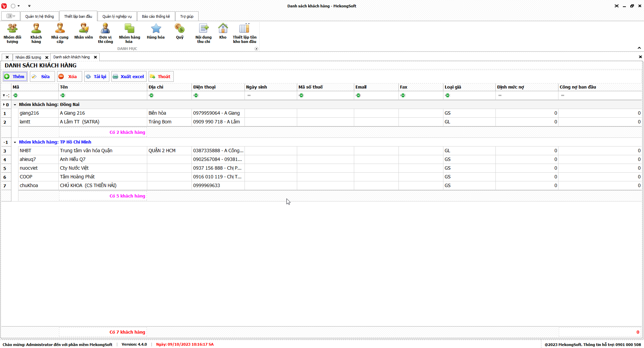This screenshot has height=348, width=644.
Task: Collapse the ribbon with the arrow
Action: [x=639, y=48]
